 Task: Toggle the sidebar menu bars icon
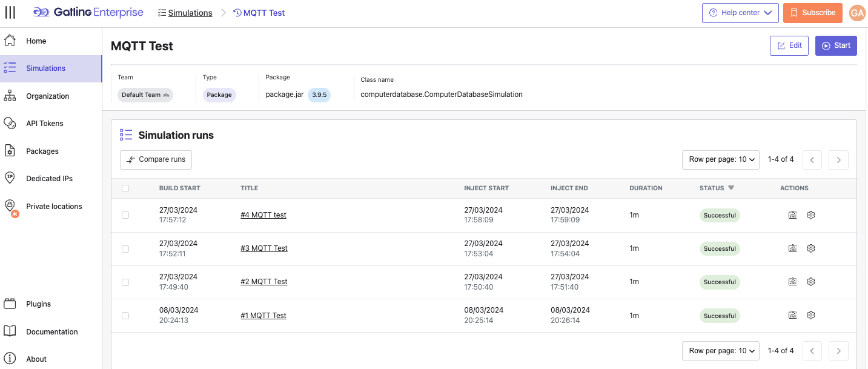tap(10, 13)
